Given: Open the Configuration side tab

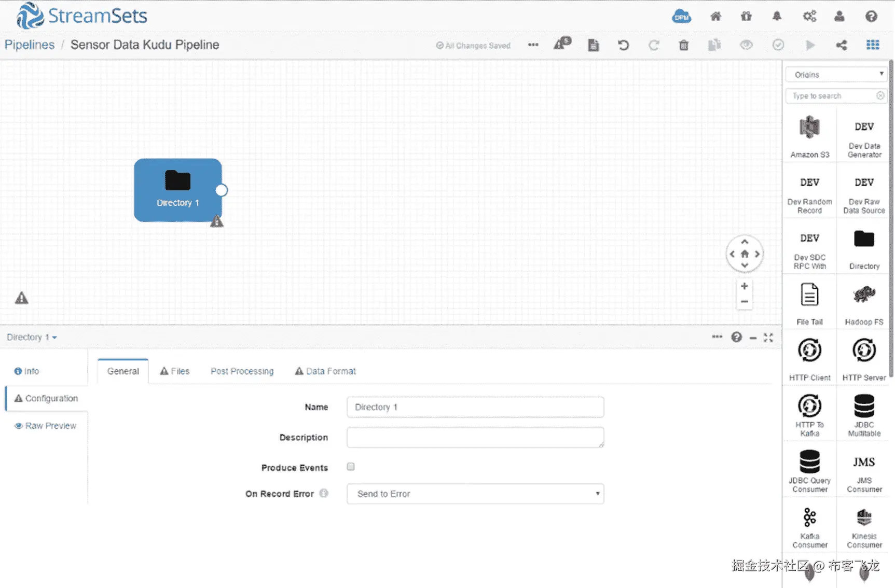Looking at the screenshot, I should click(x=46, y=398).
